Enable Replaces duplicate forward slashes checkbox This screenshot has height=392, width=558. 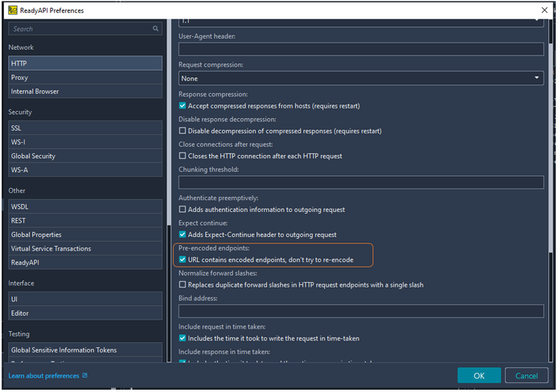point(183,285)
